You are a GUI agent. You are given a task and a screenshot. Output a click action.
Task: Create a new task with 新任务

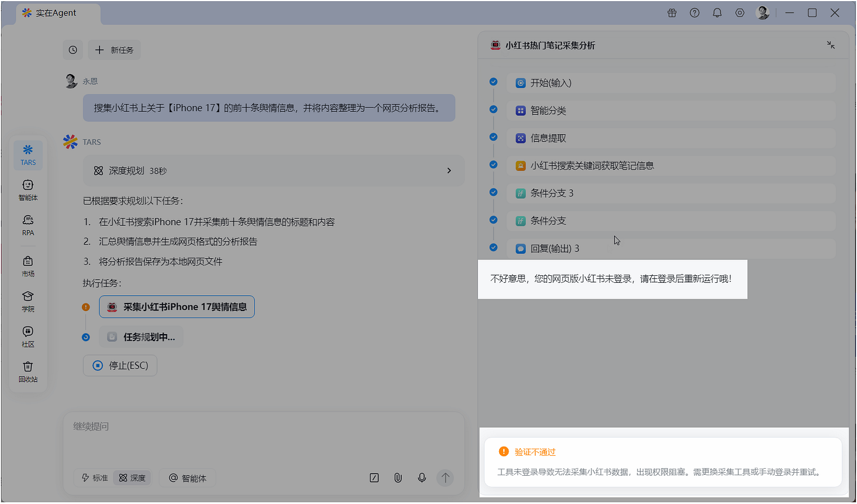pos(114,50)
